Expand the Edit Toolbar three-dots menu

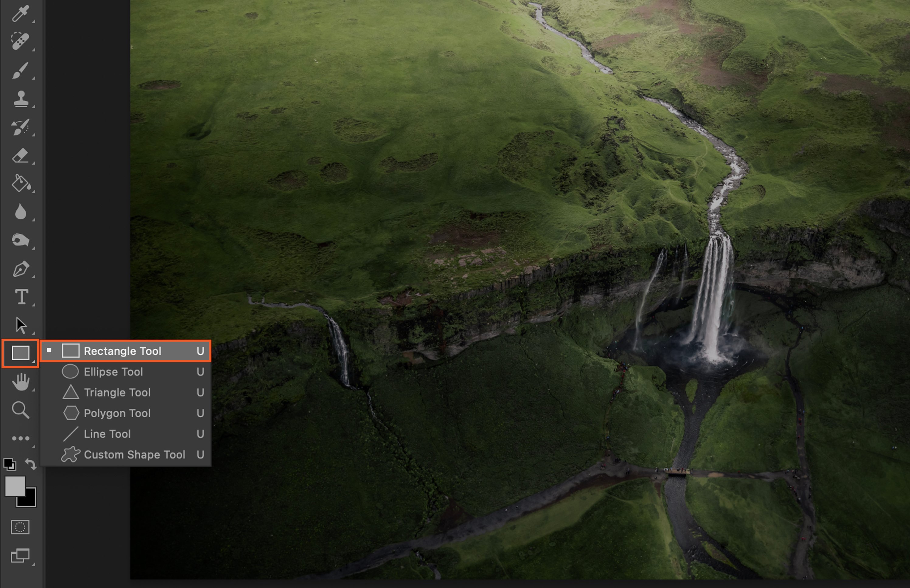coord(20,438)
